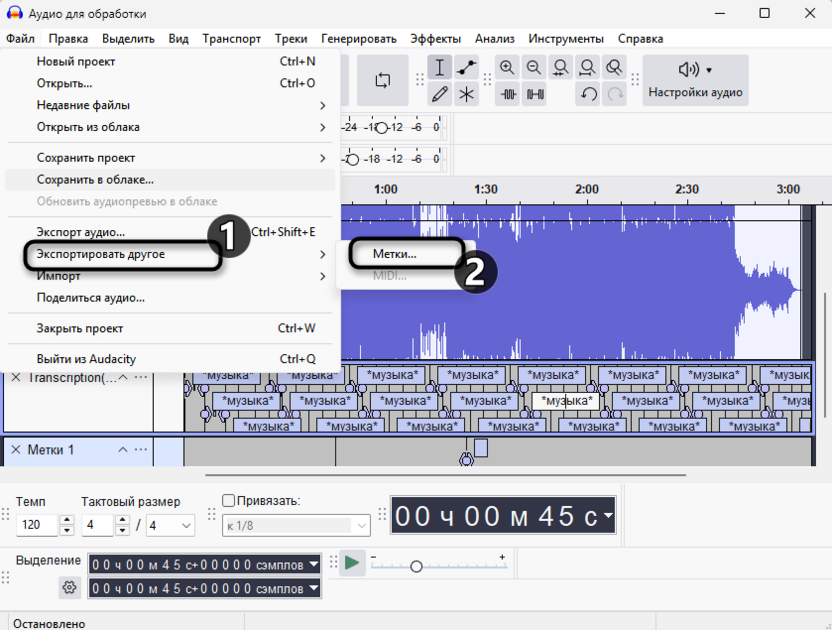The height and width of the screenshot is (630, 832).
Task: Choose Экспорт аудио... entry
Action: tap(170, 232)
